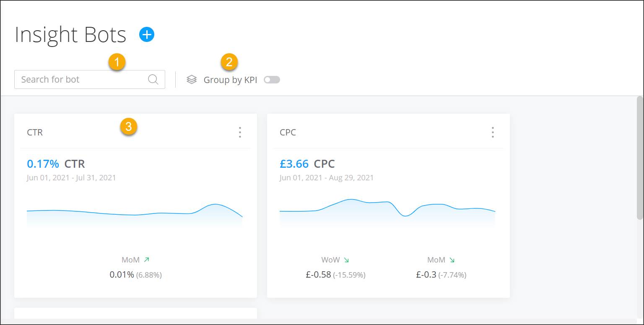Click the green MoM upward trend arrow on CTR card
Viewport: 644px width, 325px height.
pos(146,259)
